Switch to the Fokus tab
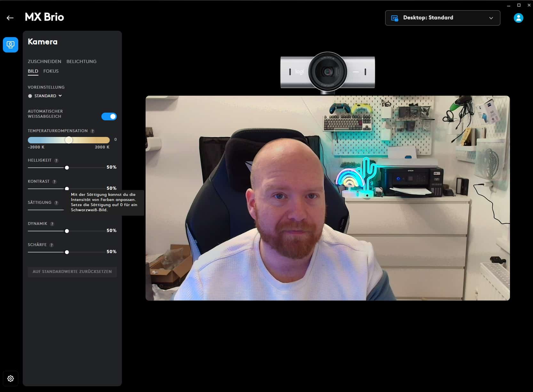The width and height of the screenshot is (533, 392). click(x=51, y=71)
